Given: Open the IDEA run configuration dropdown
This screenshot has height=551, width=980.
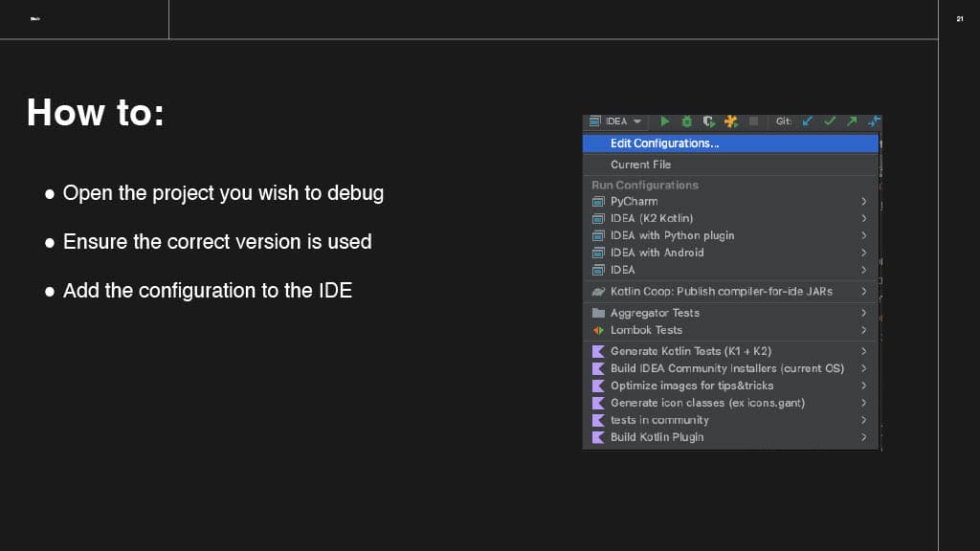Looking at the screenshot, I should (615, 121).
